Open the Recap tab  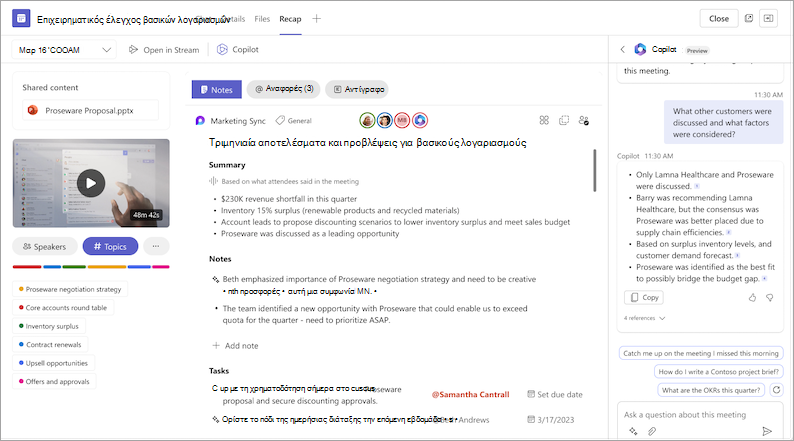pyautogui.click(x=290, y=19)
